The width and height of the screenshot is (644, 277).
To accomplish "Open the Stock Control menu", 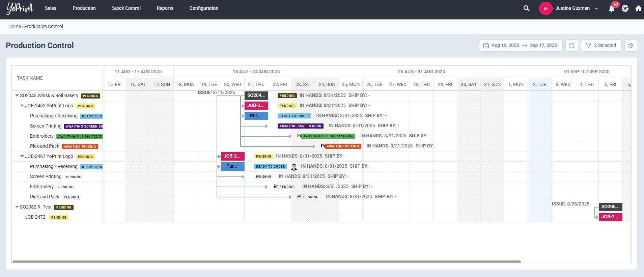I will pos(126,8).
